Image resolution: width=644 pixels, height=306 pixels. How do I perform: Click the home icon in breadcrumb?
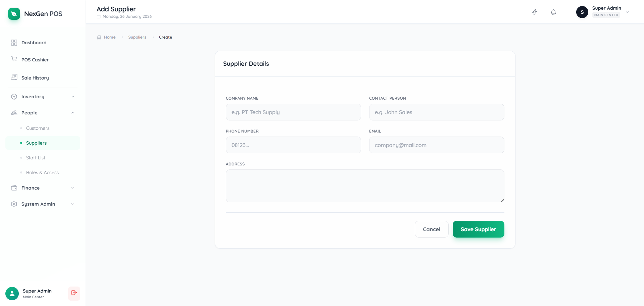(x=99, y=37)
